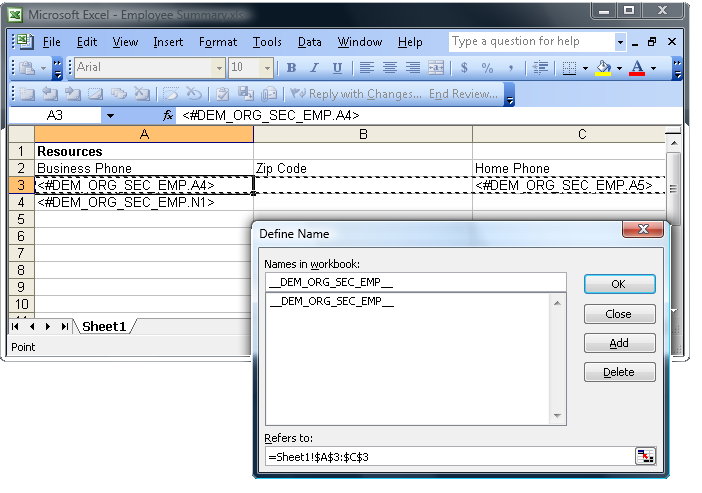Apply Currency Style dollar icon
The height and width of the screenshot is (493, 702).
point(464,68)
